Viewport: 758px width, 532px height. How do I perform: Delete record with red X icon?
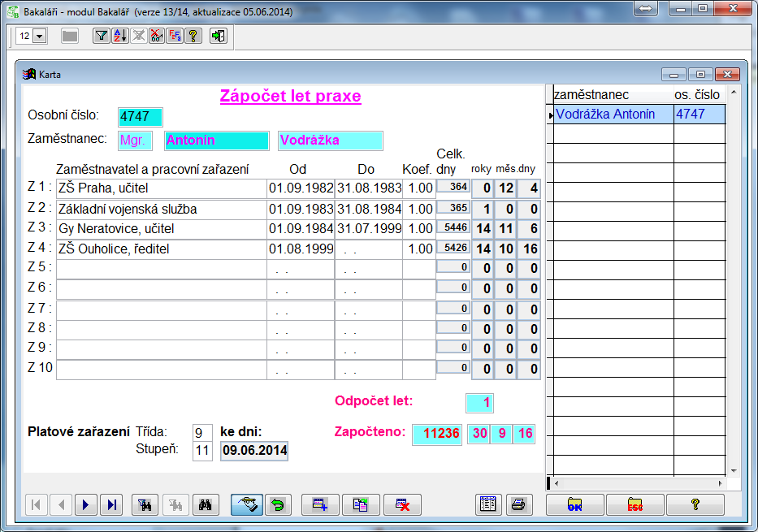tap(402, 504)
